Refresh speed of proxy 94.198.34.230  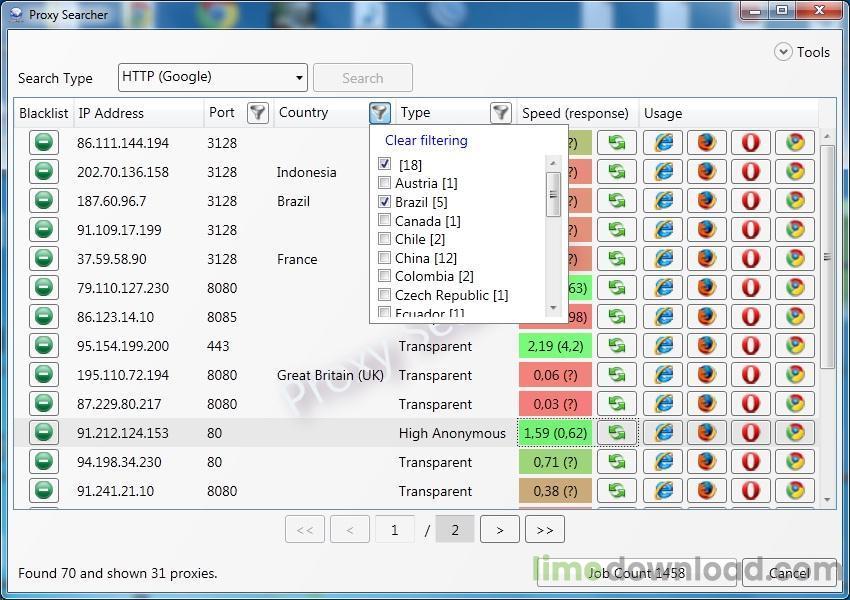[617, 462]
